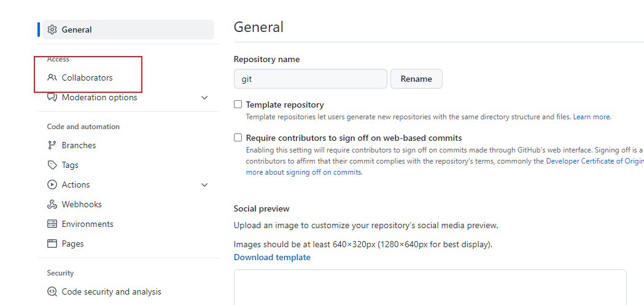Open Code security and analysis settings
The width and height of the screenshot is (644, 305).
[111, 292]
